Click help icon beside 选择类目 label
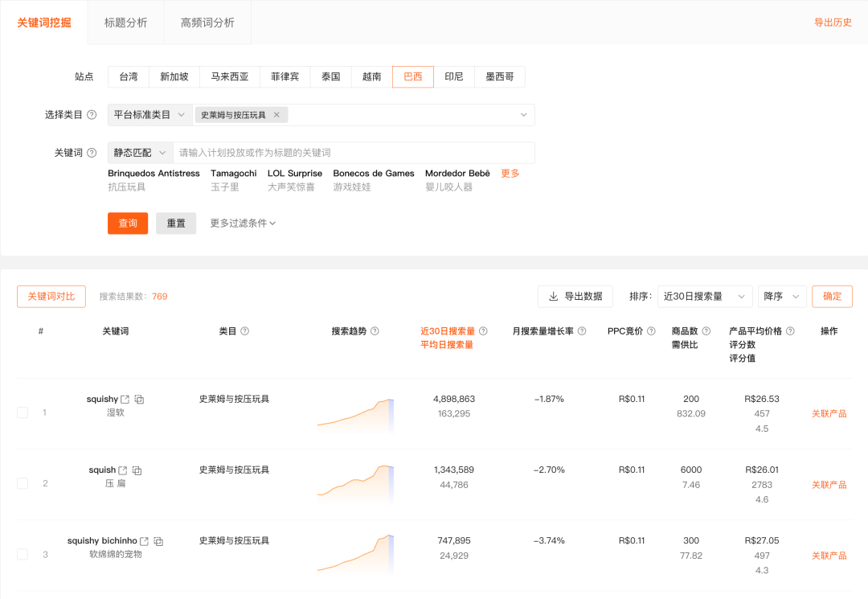This screenshot has height=599, width=868. pos(92,115)
